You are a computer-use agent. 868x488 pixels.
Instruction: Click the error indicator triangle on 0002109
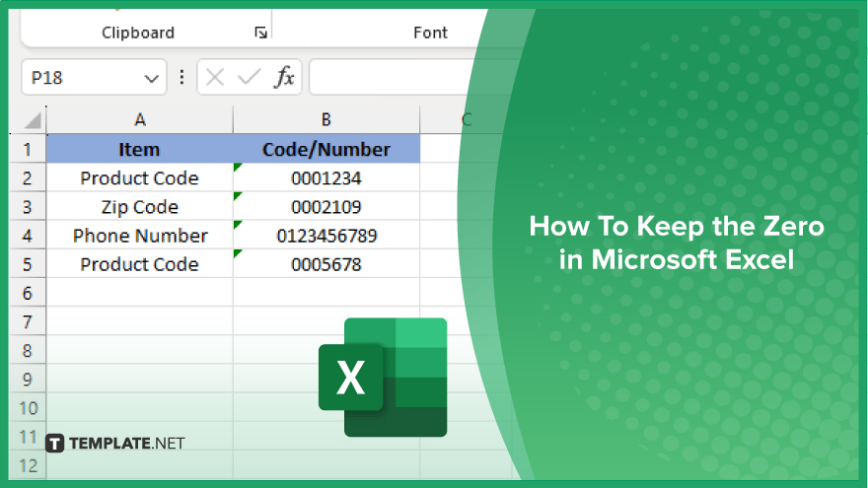[x=238, y=196]
